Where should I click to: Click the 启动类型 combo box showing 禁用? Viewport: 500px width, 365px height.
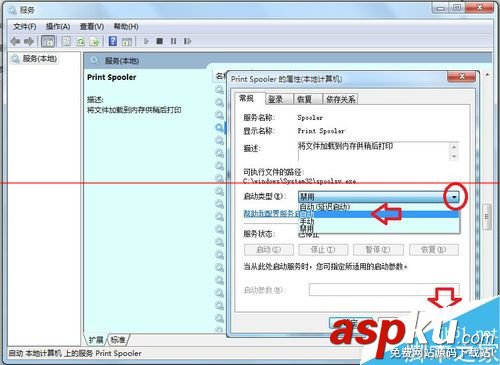click(x=379, y=197)
